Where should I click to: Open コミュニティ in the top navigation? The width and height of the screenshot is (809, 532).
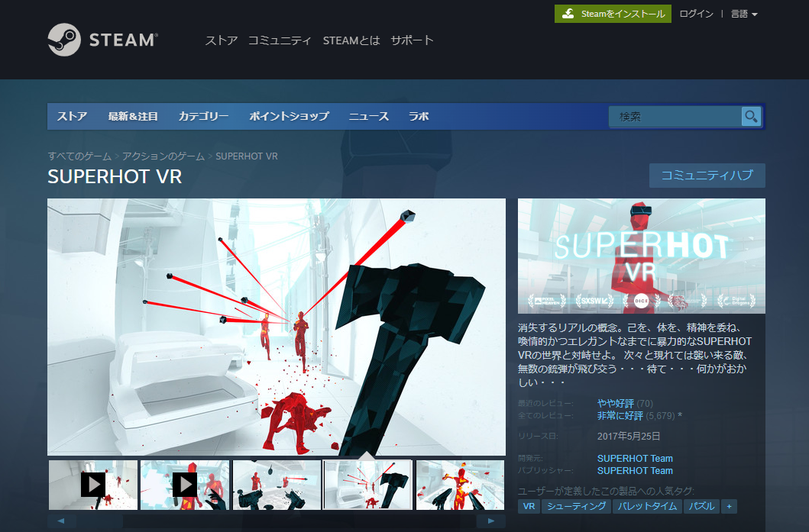(280, 40)
